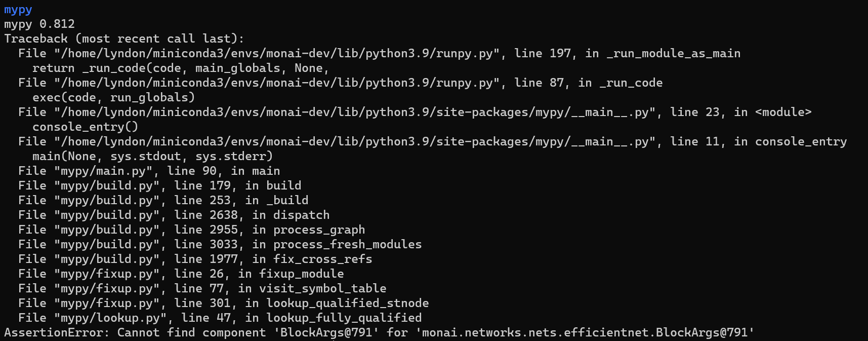Click the "dispatch" function name

[x=301, y=215]
